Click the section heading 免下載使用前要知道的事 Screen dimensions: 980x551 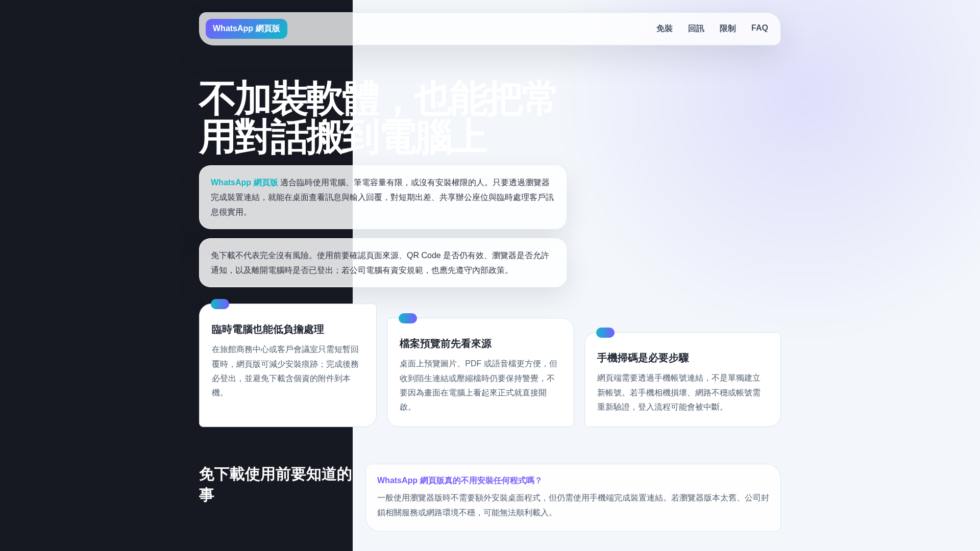pyautogui.click(x=276, y=485)
